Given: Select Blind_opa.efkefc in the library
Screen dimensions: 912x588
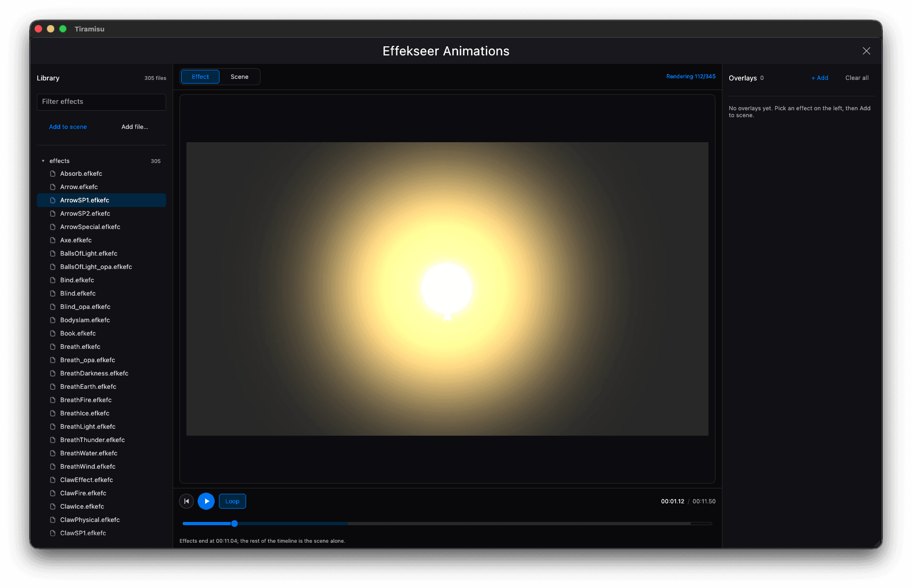Looking at the screenshot, I should pos(101,307).
